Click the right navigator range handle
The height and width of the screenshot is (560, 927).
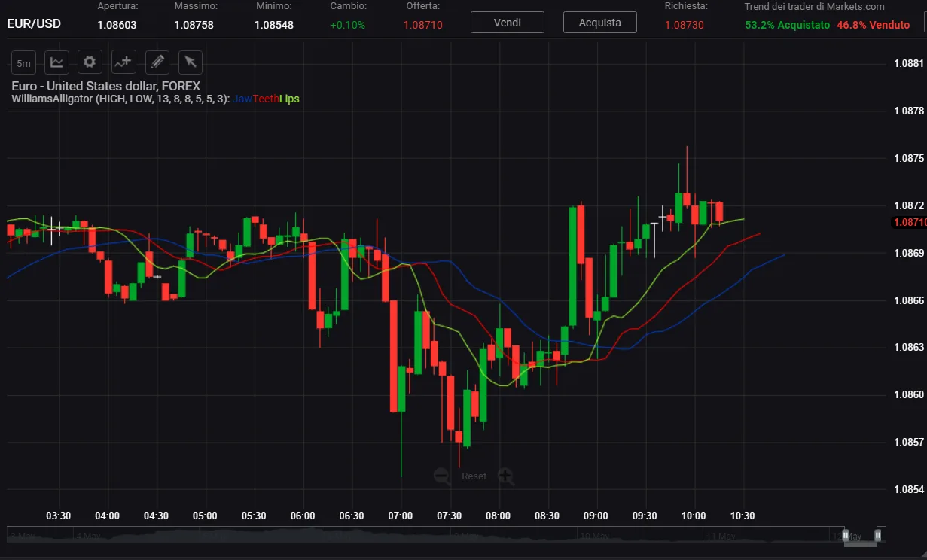(877, 535)
